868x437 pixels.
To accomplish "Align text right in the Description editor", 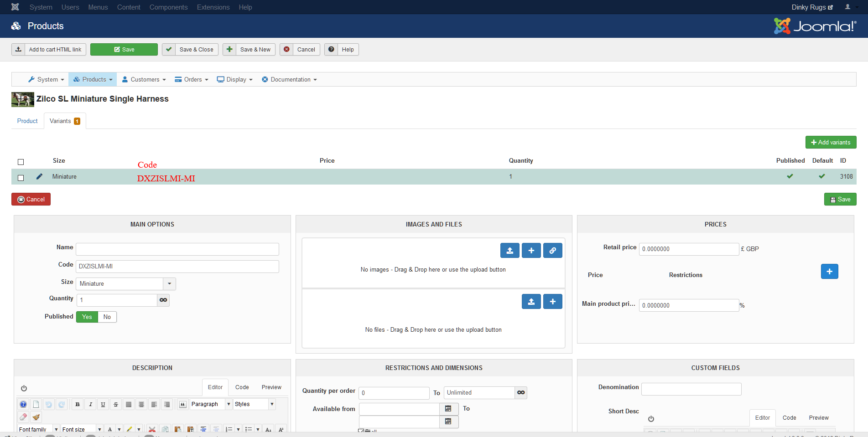I will tap(167, 404).
